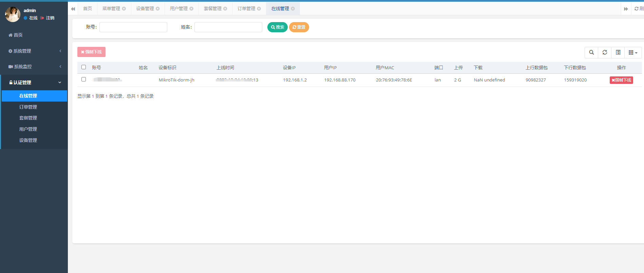Close the 订单管理 tab
This screenshot has height=273, width=644.
[259, 9]
